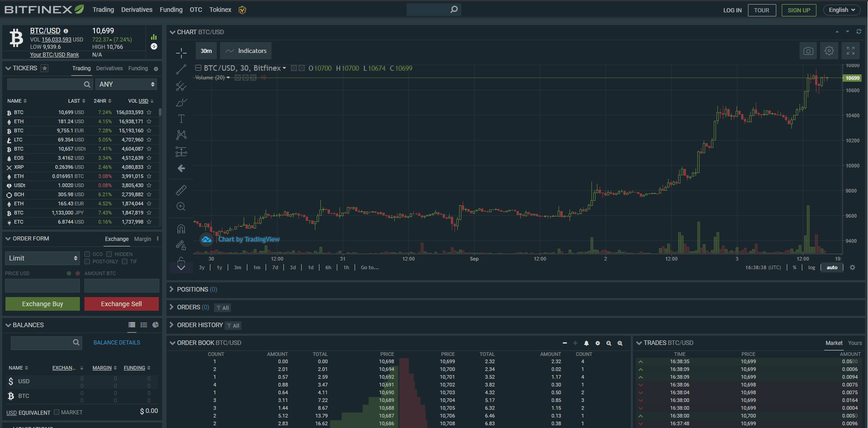Enable the TIF checkbox
Viewport: 868px width, 428px height.
(x=125, y=261)
